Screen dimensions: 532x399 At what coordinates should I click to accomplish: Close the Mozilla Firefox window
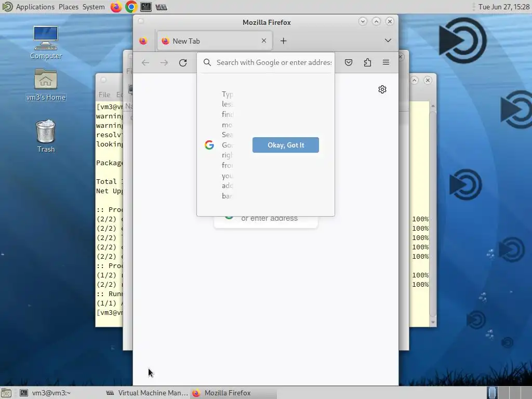pos(390,21)
